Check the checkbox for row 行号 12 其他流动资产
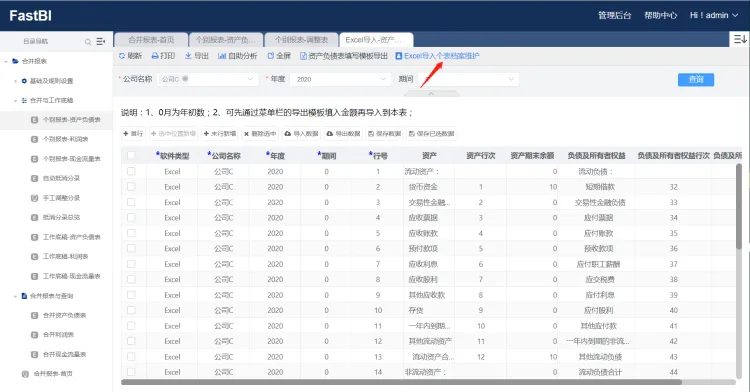750x392 pixels. 131,341
